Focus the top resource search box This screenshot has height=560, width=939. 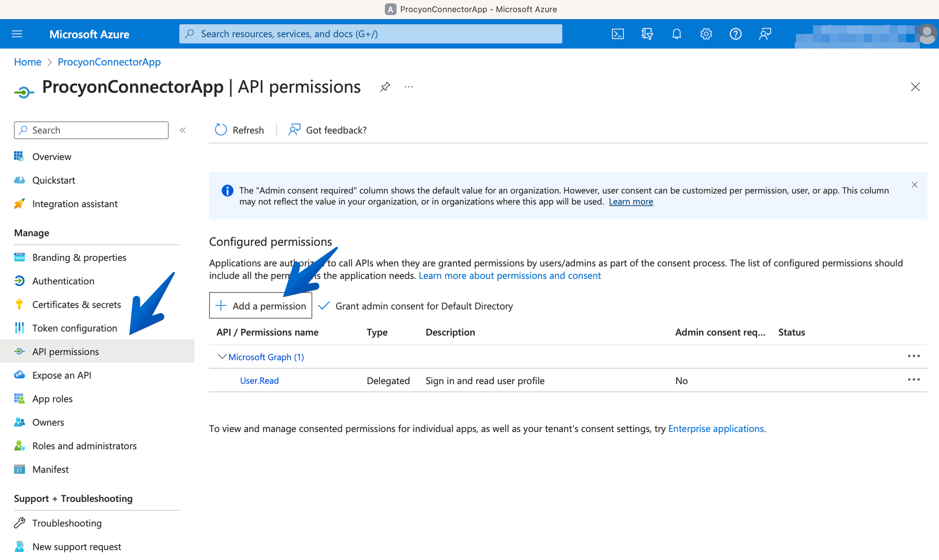pyautogui.click(x=370, y=34)
